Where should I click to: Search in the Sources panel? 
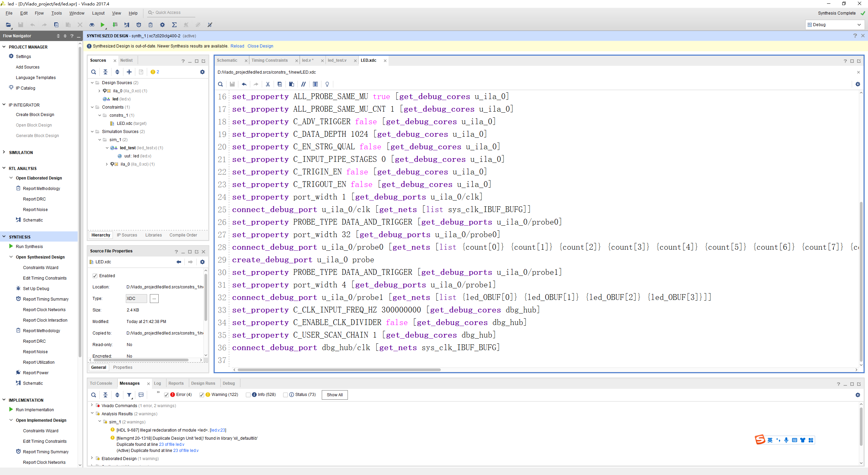click(94, 72)
